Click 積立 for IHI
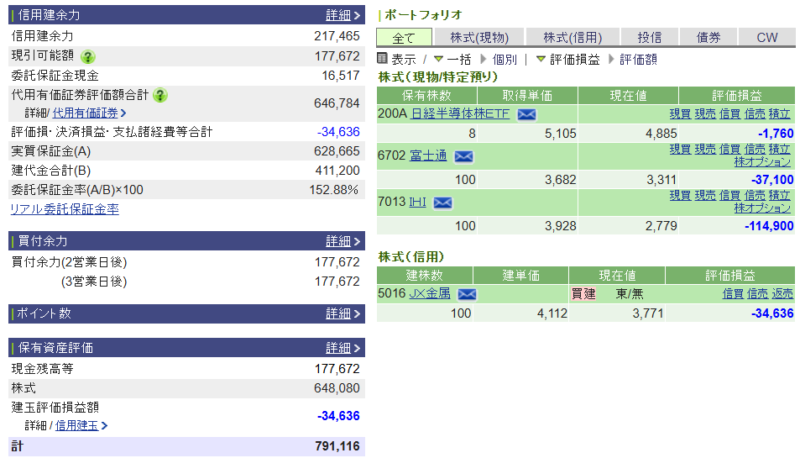 pos(780,195)
